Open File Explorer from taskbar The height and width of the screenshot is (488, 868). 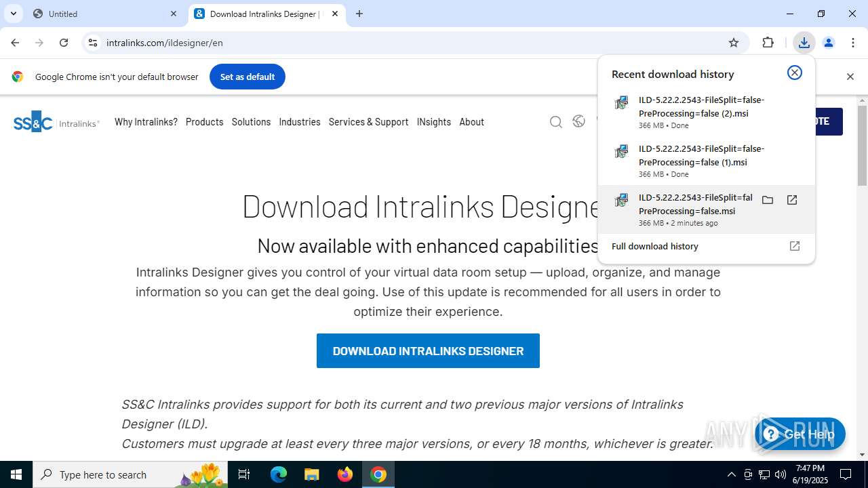pyautogui.click(x=311, y=474)
